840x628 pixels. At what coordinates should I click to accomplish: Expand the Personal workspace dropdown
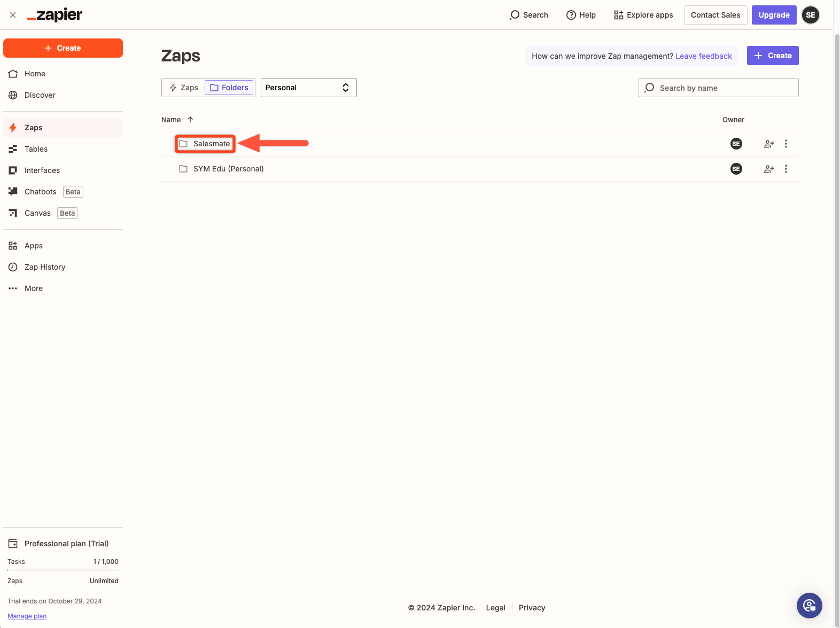308,88
